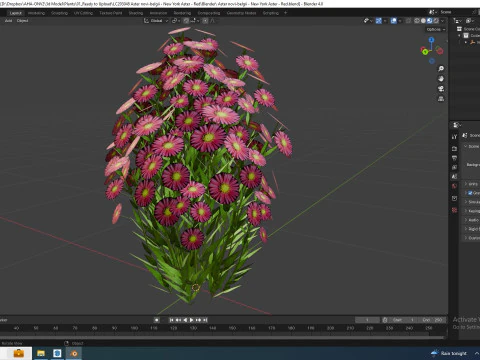Open the View Layer properties tab icon

point(454,167)
